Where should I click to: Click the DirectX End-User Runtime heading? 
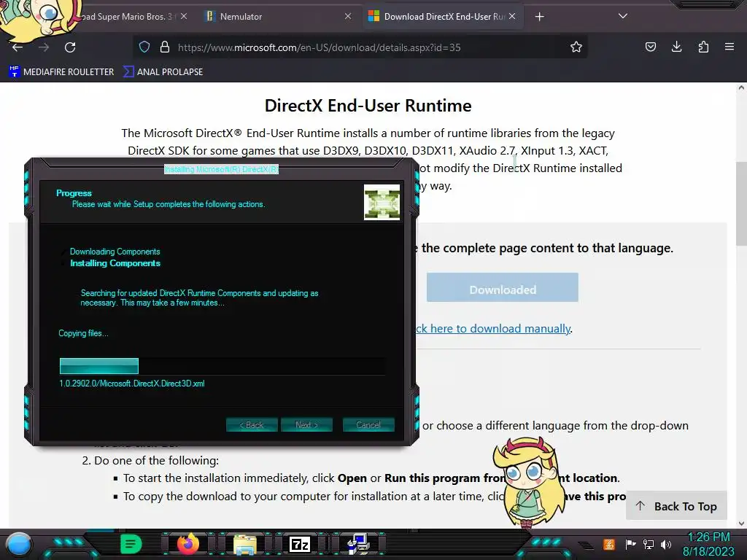click(x=368, y=106)
